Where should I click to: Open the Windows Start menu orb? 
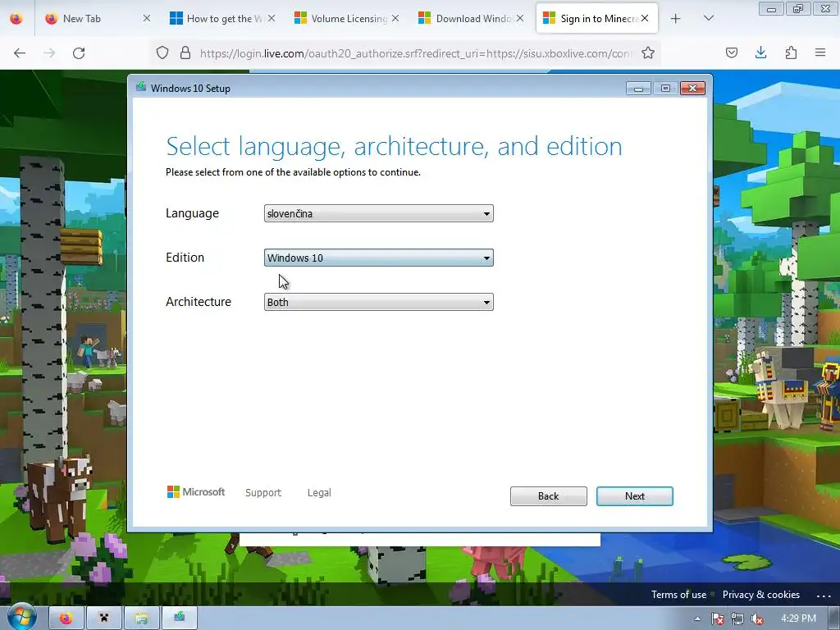tap(21, 617)
